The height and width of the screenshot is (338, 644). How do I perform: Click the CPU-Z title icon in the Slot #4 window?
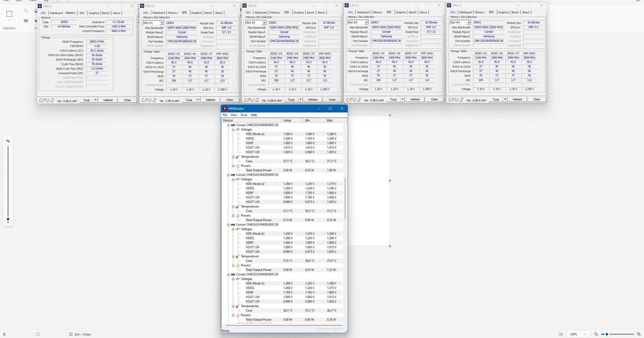pyautogui.click(x=449, y=5)
